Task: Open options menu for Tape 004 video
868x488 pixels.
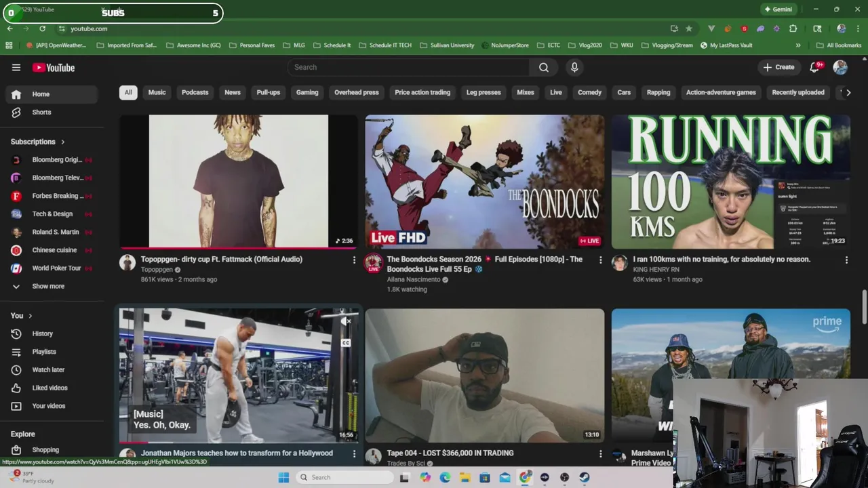Action: [600, 453]
